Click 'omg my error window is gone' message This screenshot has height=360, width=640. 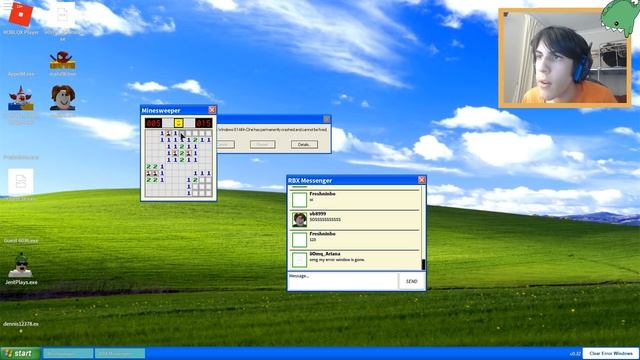337,260
